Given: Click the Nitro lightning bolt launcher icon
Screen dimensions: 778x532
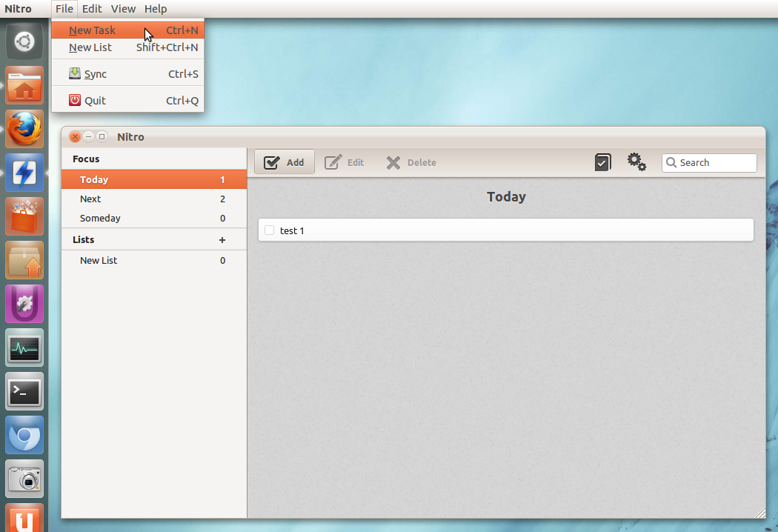Looking at the screenshot, I should pyautogui.click(x=24, y=173).
